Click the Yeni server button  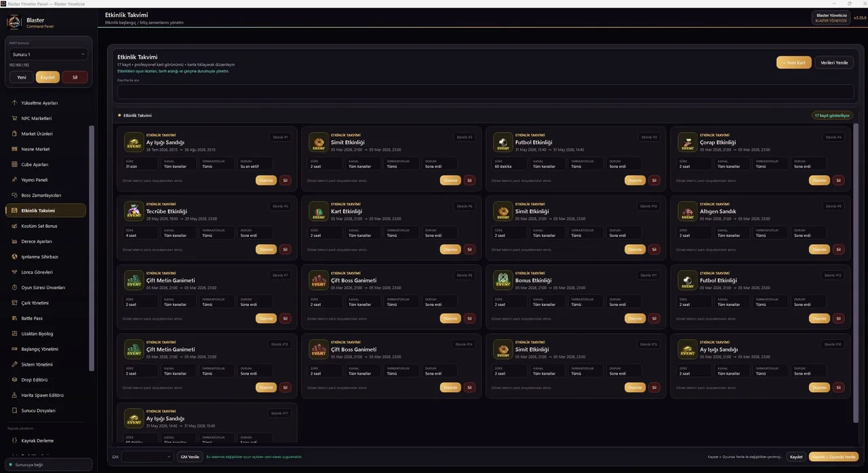point(21,77)
